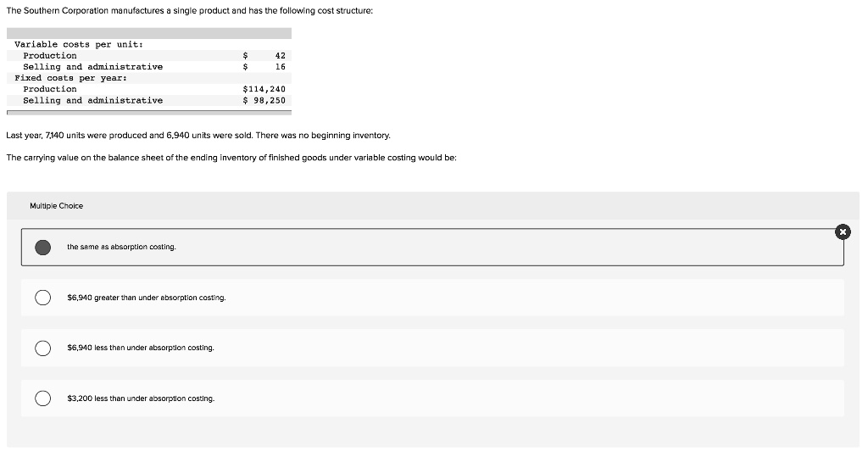Click the 'Production' label under Fixed costs

[49, 89]
